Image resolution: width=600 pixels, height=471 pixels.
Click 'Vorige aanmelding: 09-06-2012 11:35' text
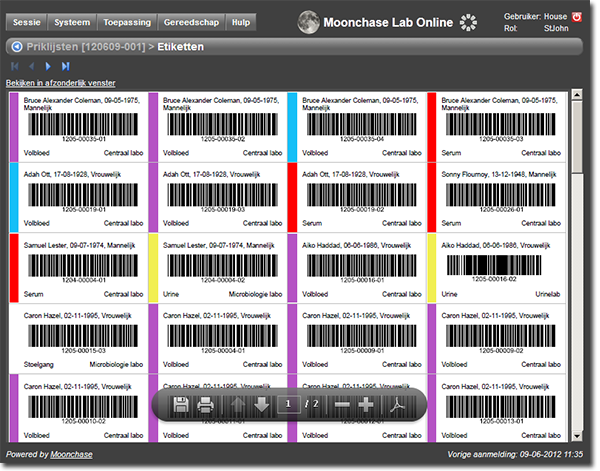515,455
